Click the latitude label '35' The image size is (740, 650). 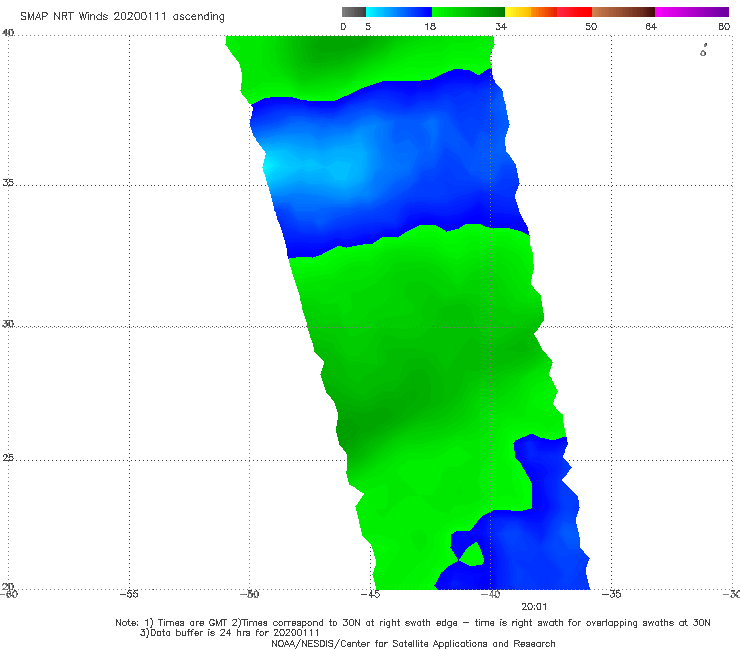pyautogui.click(x=8, y=182)
